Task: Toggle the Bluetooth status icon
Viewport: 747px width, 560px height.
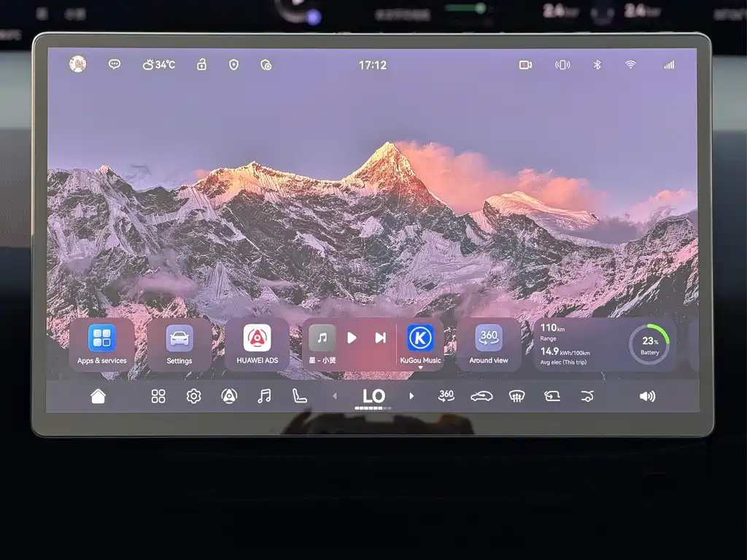Action: click(597, 64)
